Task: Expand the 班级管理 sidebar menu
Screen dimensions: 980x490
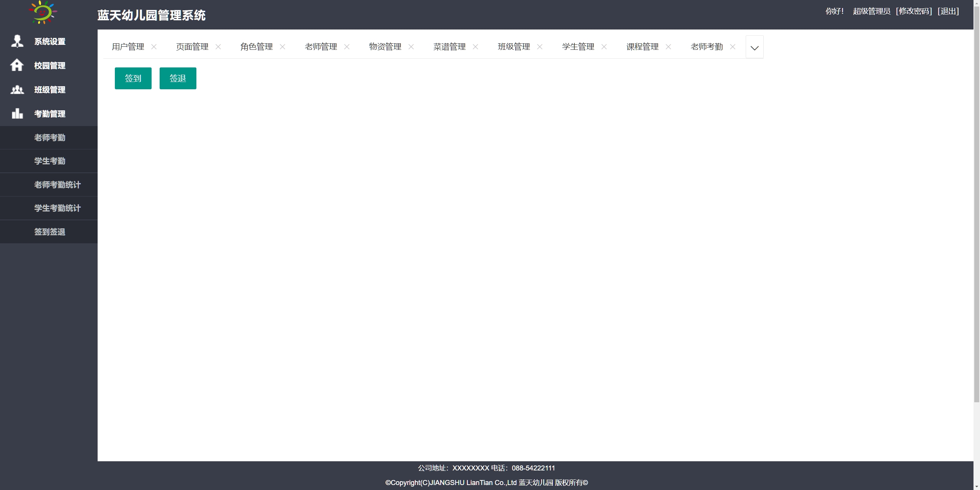Action: coord(49,90)
